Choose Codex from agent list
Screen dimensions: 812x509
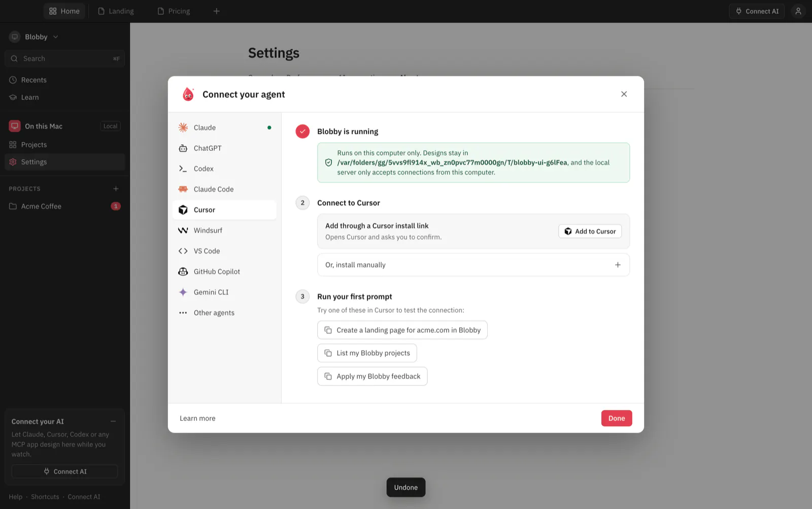(x=224, y=169)
